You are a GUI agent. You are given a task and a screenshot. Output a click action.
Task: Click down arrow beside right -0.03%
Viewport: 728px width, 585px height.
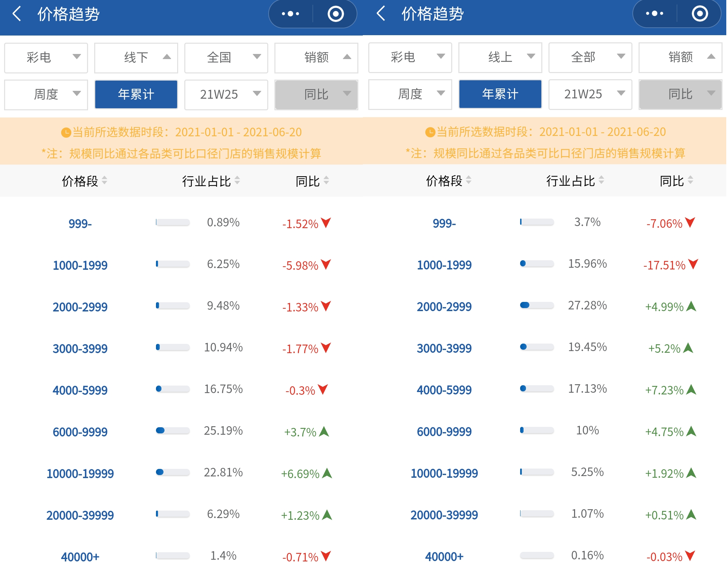(x=690, y=556)
